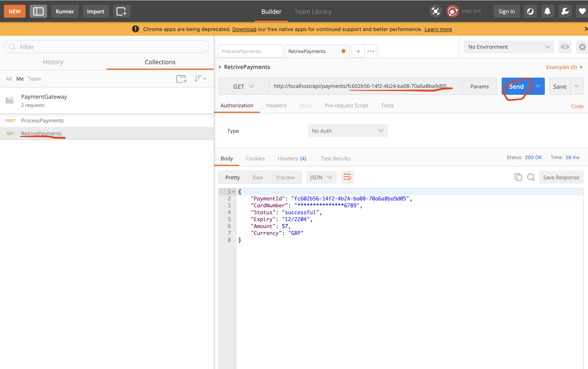Collapse the JSON response at line 1
This screenshot has height=369, width=588.
(x=234, y=192)
